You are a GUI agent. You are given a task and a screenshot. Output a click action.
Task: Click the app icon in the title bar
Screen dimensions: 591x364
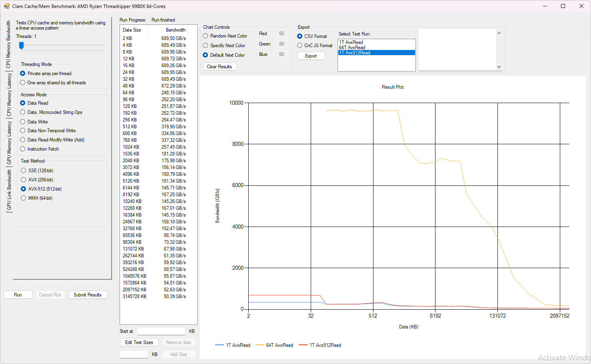(7, 6)
